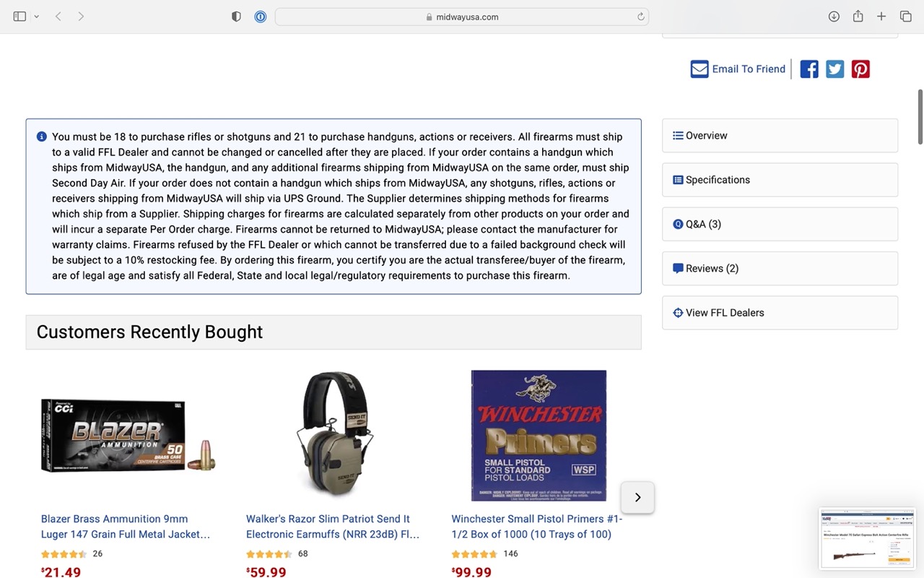Viewport: 924px width, 578px height.
Task: Toggle the Safari sidebar
Action: (x=19, y=17)
